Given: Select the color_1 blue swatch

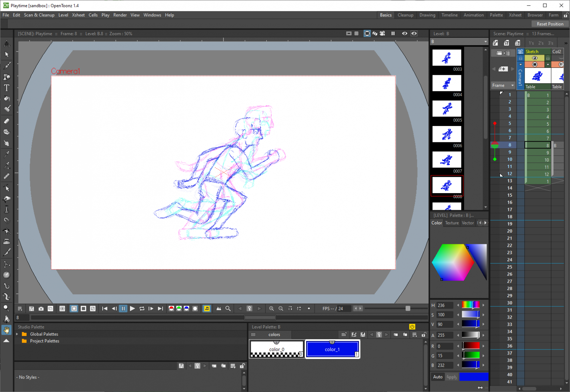Looking at the screenshot, I should tap(332, 349).
